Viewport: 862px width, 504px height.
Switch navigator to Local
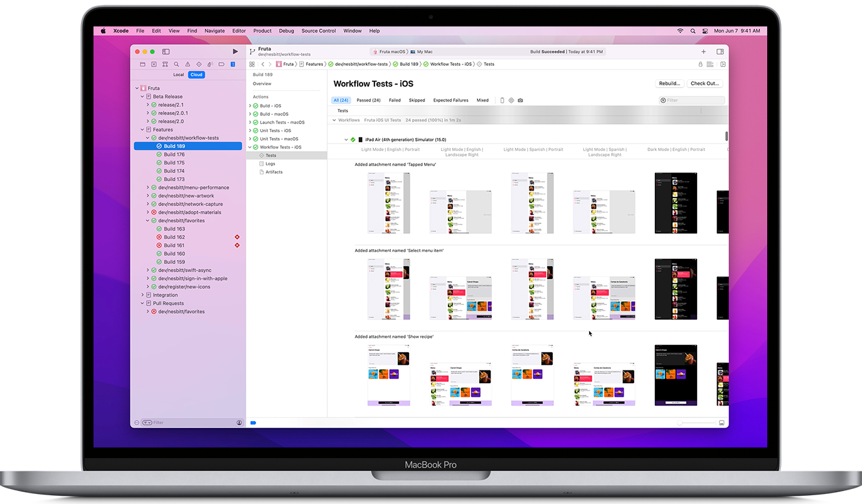[x=179, y=75]
